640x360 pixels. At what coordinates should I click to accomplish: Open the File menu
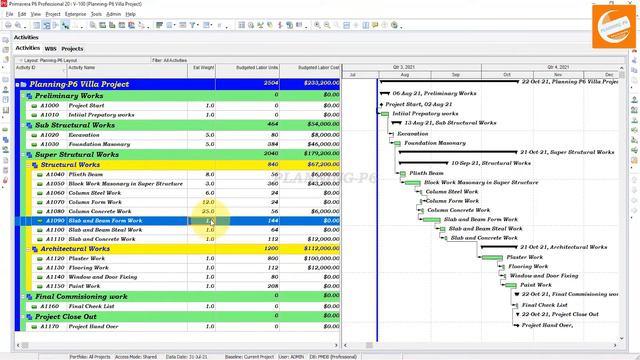tap(9, 14)
